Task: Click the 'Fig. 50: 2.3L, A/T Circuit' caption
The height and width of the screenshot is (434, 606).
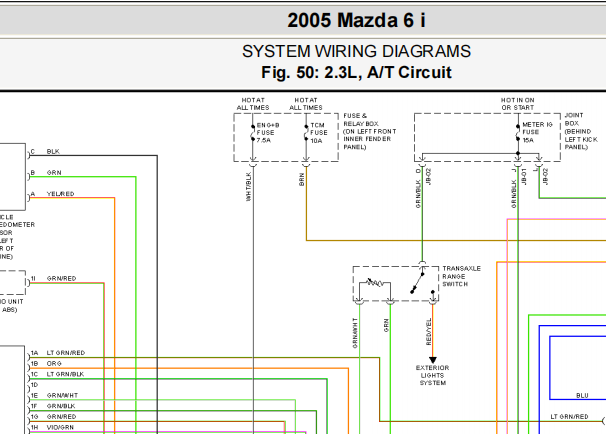Action: coord(356,72)
